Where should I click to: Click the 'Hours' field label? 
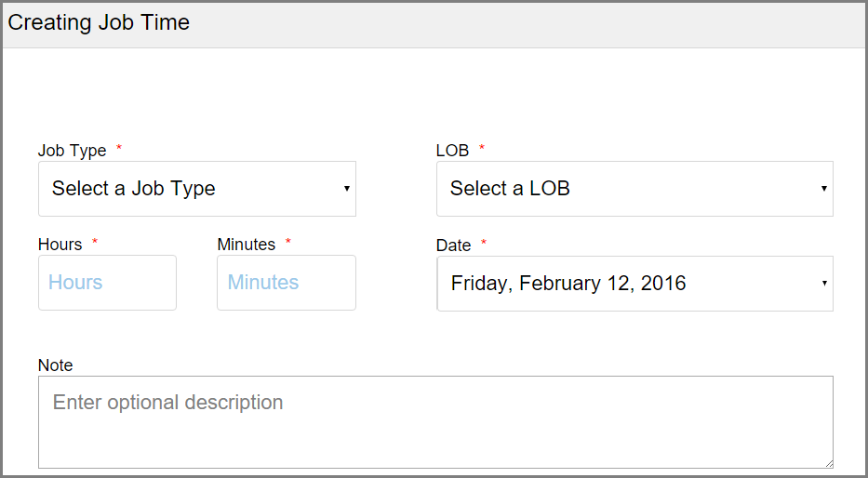(x=60, y=245)
